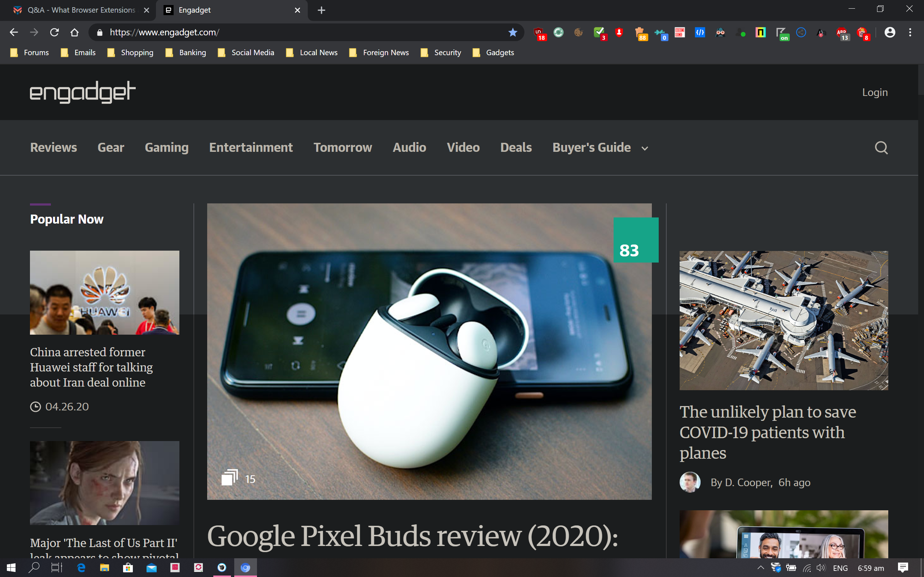The image size is (924, 577).
Task: Reload the current page
Action: (x=54, y=32)
